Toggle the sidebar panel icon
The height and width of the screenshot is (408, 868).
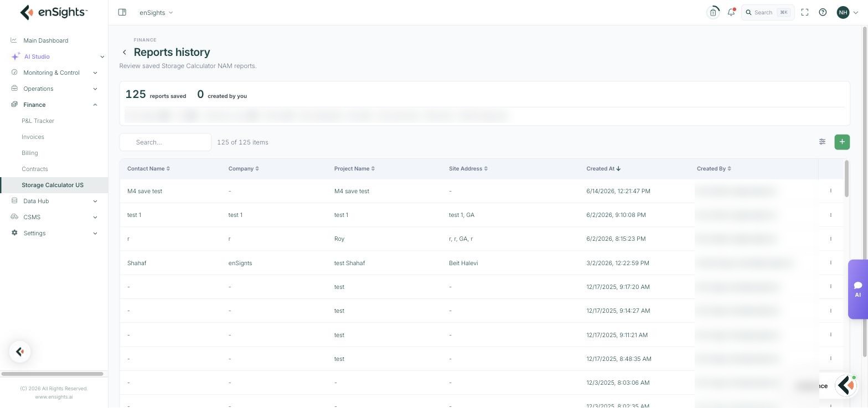click(122, 12)
